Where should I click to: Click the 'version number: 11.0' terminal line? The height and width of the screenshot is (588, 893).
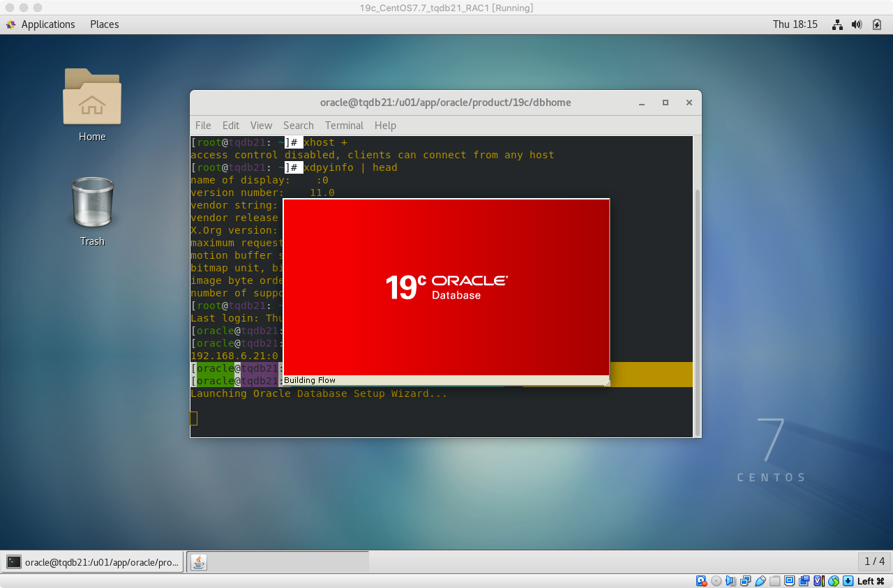(262, 193)
